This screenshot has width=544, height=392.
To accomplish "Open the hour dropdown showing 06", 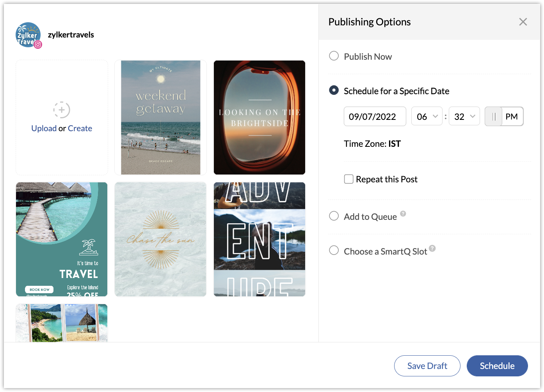I will click(x=427, y=116).
